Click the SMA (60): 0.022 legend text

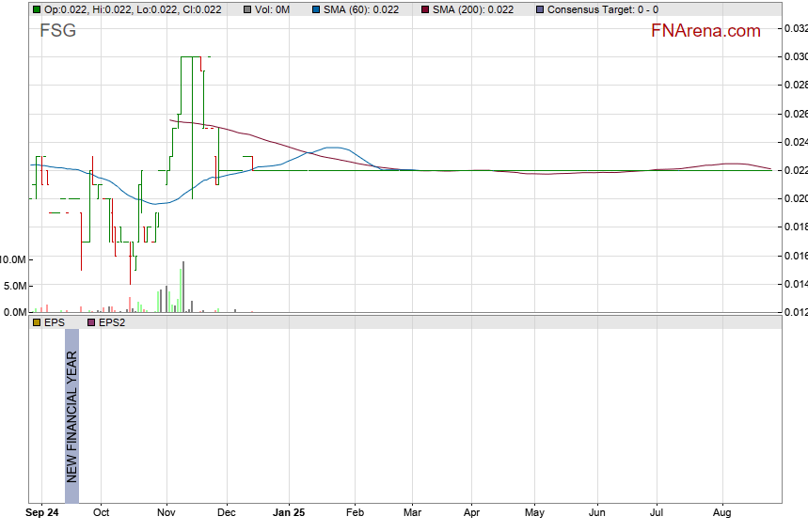360,9
